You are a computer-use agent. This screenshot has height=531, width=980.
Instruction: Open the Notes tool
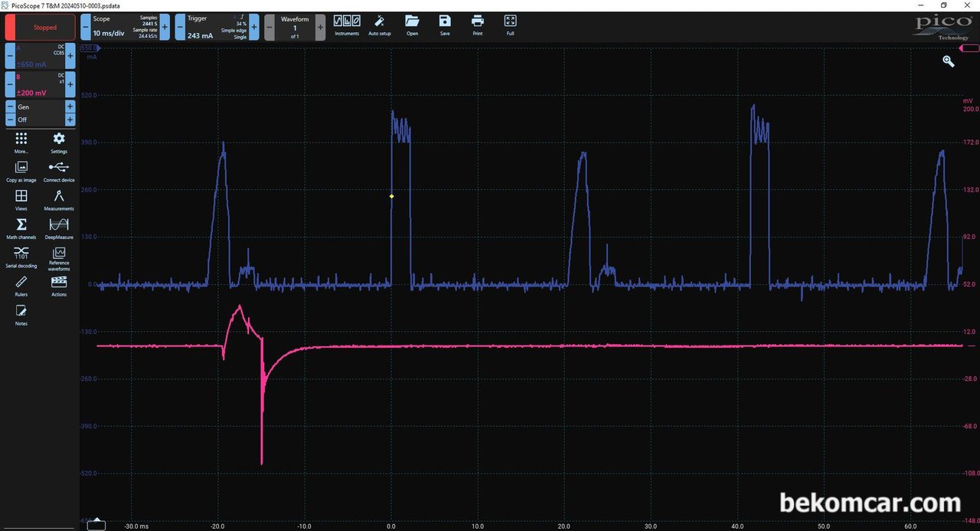pyautogui.click(x=21, y=315)
